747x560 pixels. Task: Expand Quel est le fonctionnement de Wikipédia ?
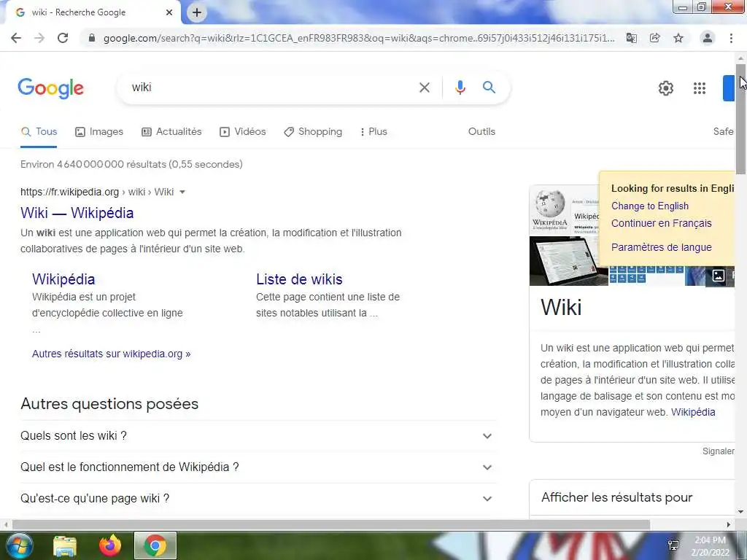tap(259, 467)
